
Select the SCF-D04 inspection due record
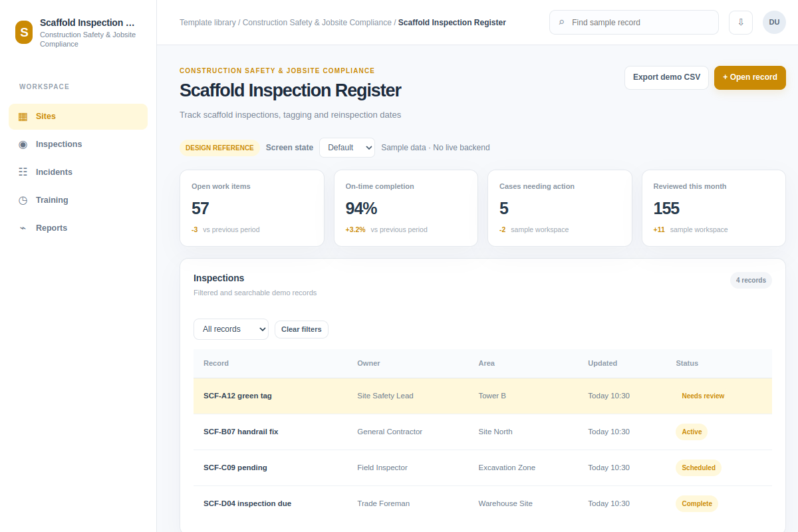click(483, 503)
